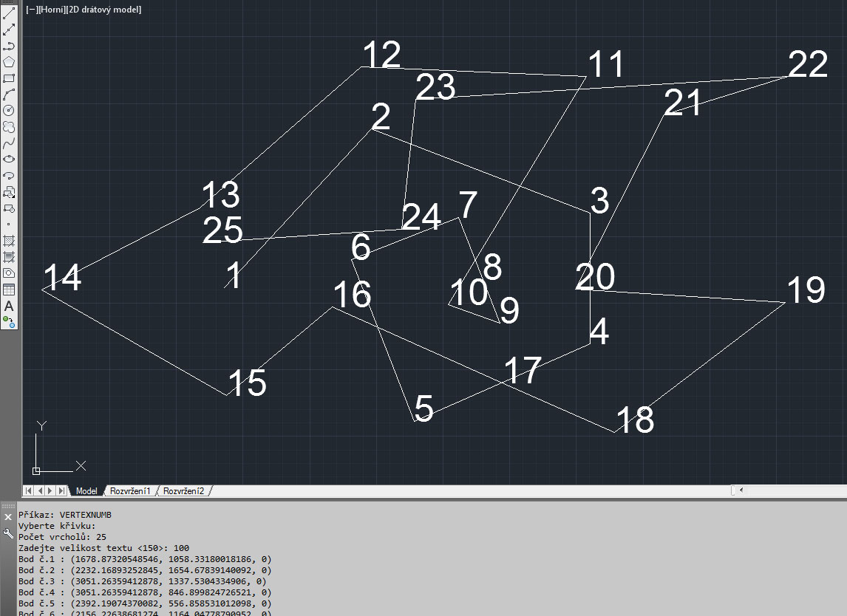Activate the Polygon tool
This screenshot has width=847, height=616.
tap(9, 62)
